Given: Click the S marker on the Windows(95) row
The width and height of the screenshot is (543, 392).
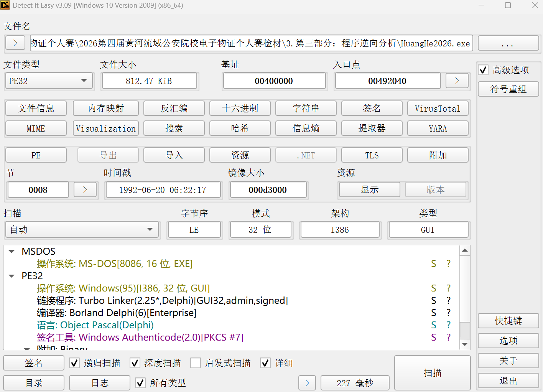Looking at the screenshot, I should pyautogui.click(x=434, y=288).
